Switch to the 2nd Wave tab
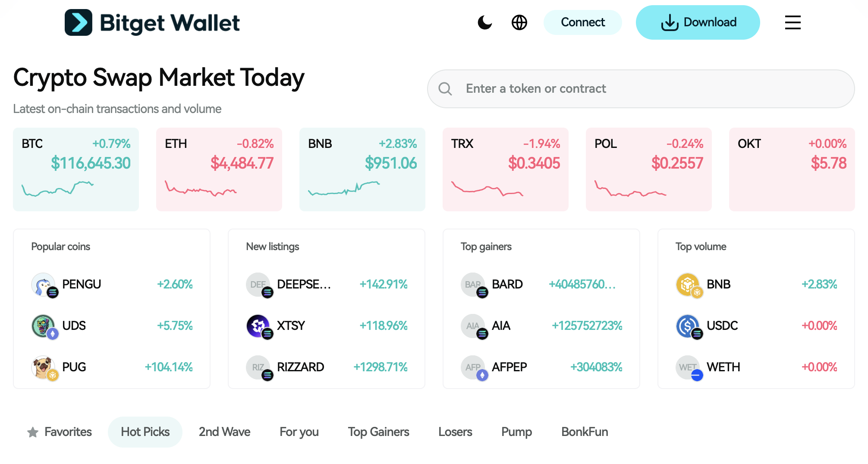The image size is (868, 464). (x=224, y=432)
